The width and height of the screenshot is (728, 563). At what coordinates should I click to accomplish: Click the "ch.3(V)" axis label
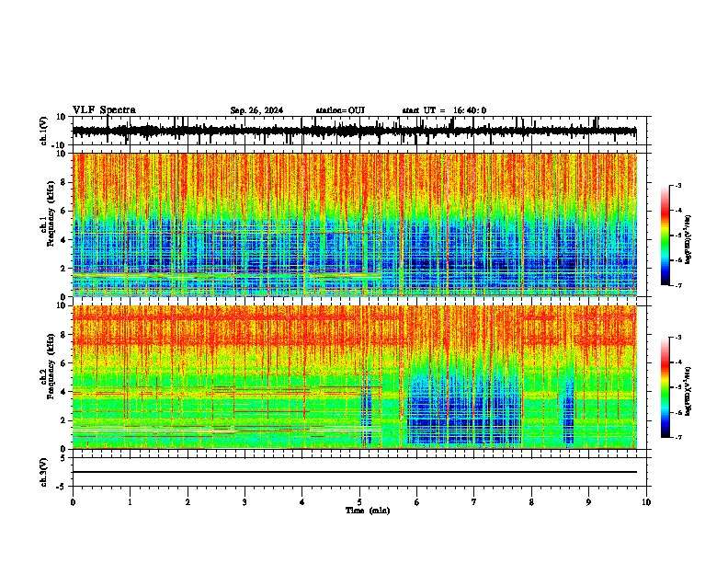click(x=44, y=472)
